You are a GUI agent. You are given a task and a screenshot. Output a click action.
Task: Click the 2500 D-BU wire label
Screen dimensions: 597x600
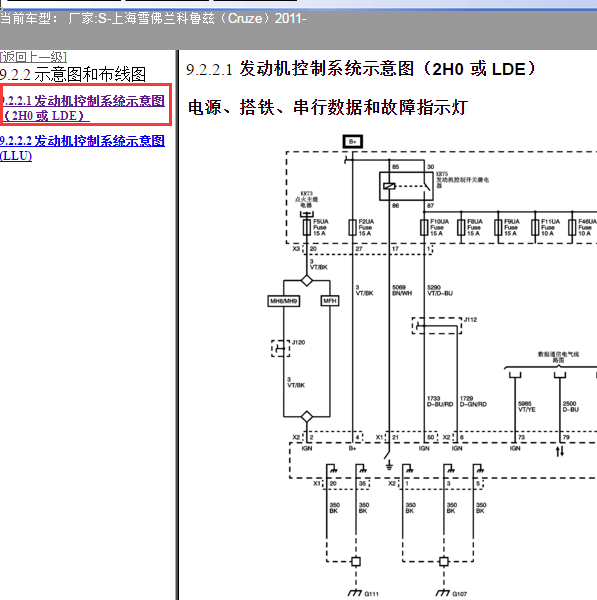click(571, 406)
